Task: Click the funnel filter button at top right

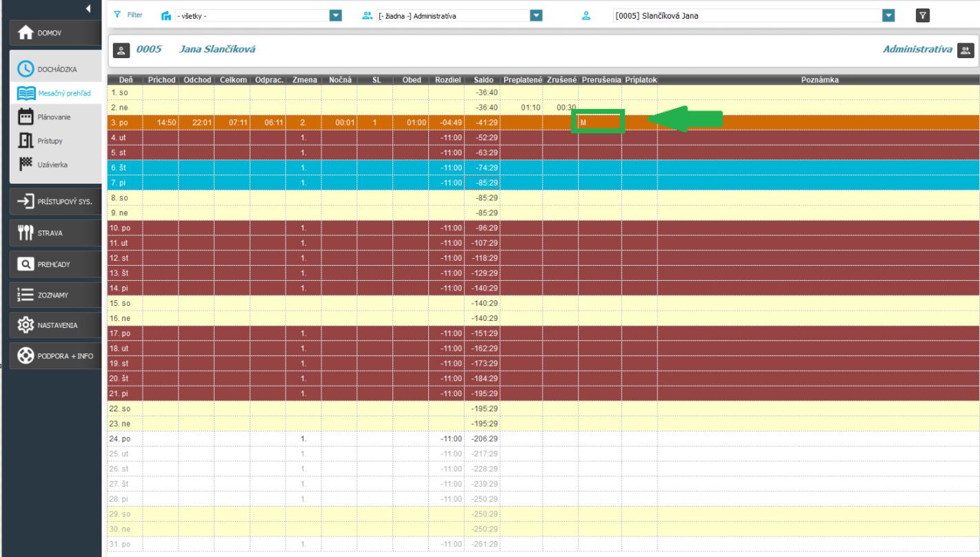Action: pos(921,15)
